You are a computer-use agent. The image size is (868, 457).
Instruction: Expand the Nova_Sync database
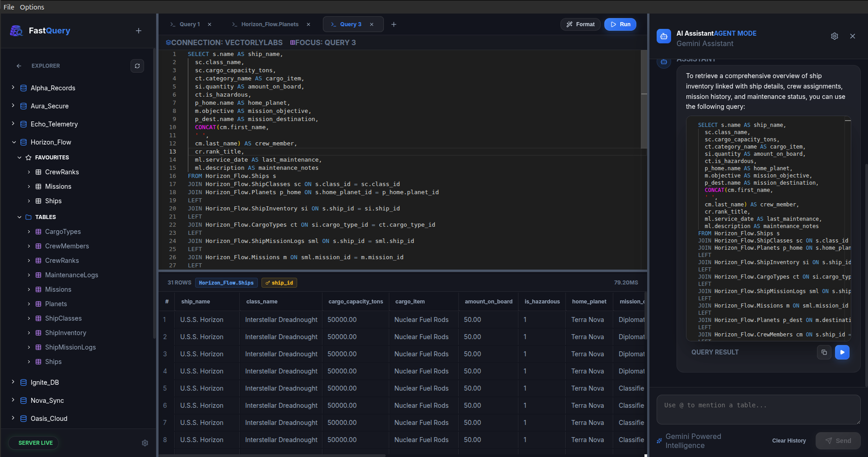[13, 400]
